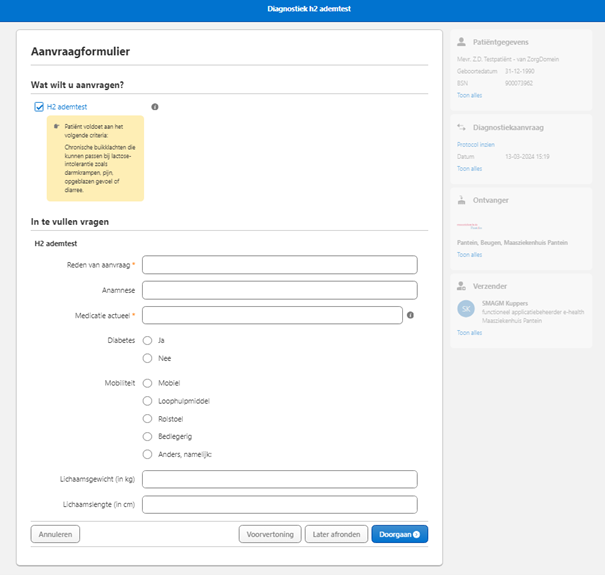Show all details in the Verzender panel
The width and height of the screenshot is (605, 575).
(x=469, y=332)
